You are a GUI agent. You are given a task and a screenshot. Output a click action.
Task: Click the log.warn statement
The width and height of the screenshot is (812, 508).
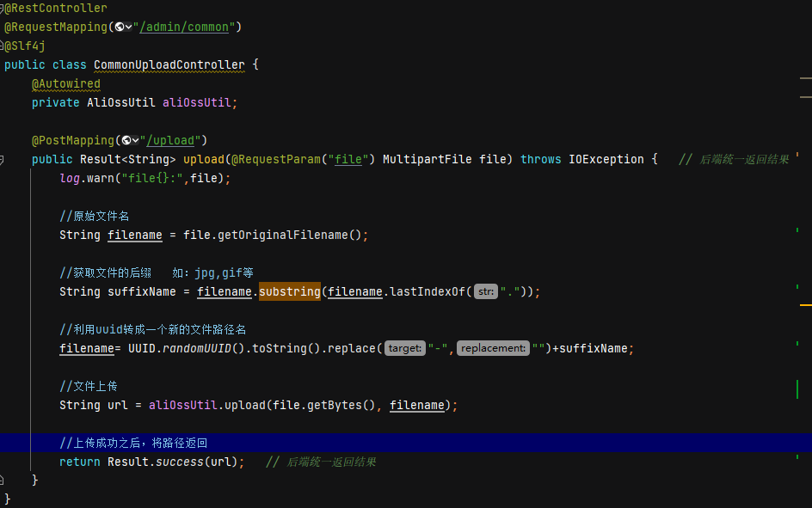[145, 178]
